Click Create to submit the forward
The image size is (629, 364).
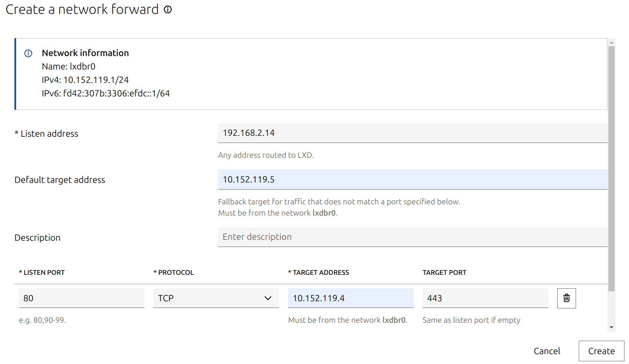601,351
